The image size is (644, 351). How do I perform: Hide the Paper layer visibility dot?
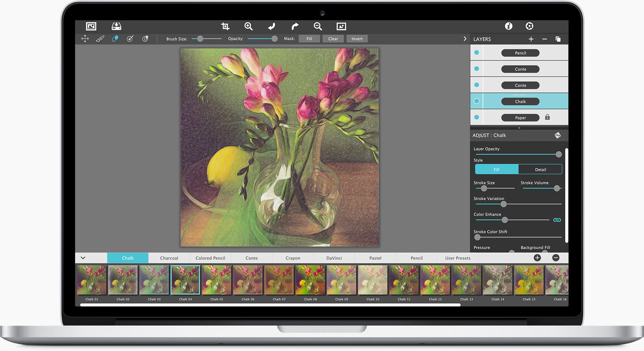pos(477,117)
